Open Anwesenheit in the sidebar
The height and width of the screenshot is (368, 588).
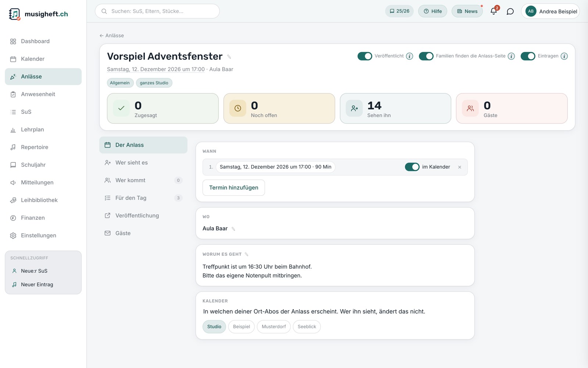(x=43, y=94)
